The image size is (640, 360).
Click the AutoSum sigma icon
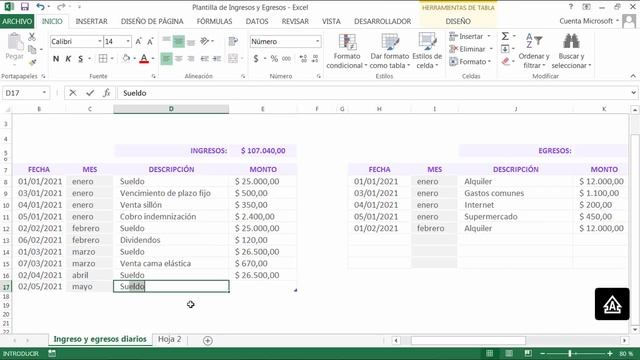click(x=505, y=36)
